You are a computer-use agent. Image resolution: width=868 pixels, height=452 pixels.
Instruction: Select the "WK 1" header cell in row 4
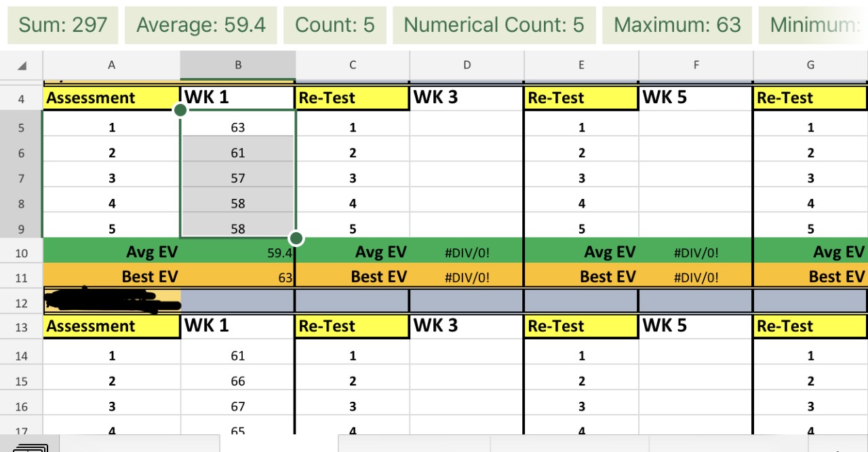238,97
